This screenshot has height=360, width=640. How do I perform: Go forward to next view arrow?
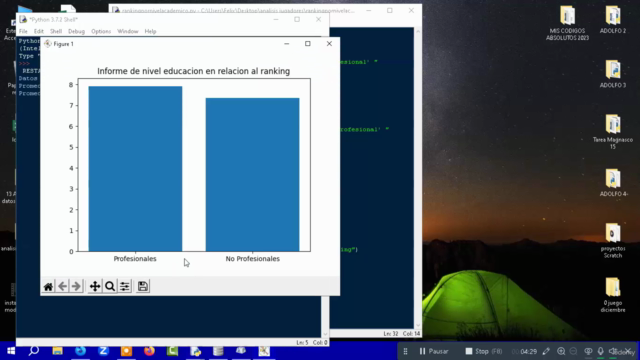pos(76,287)
